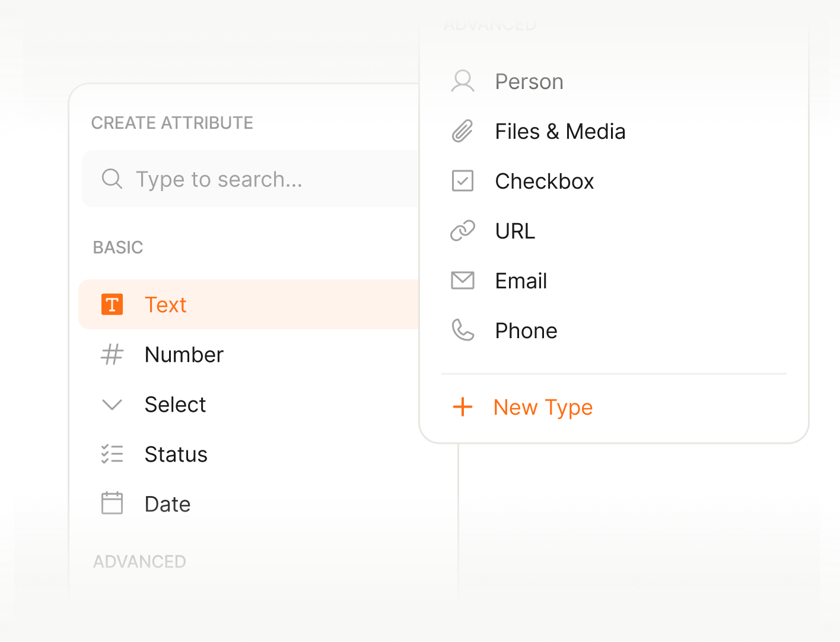Click the New Type button

(x=542, y=407)
